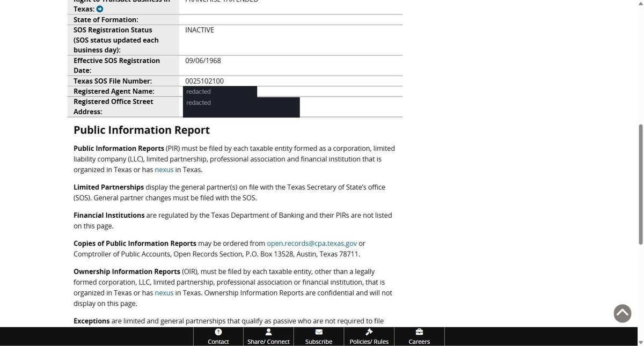Click the page vertical scrollbar thumb
Viewport: 644px width, 346px height.
[x=640, y=183]
